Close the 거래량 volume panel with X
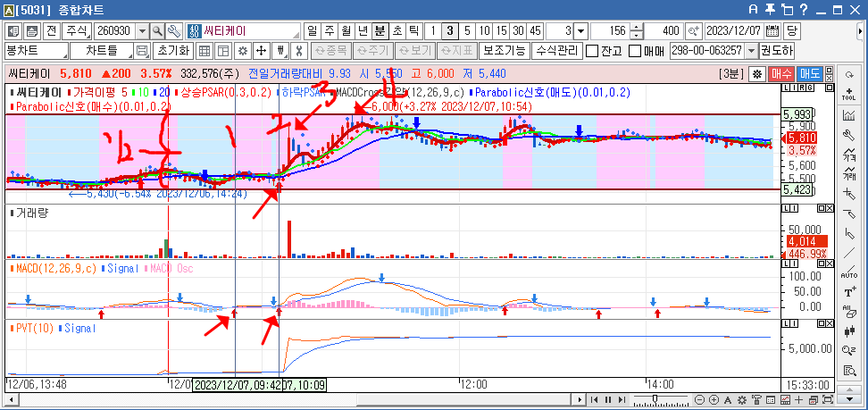 point(830,208)
